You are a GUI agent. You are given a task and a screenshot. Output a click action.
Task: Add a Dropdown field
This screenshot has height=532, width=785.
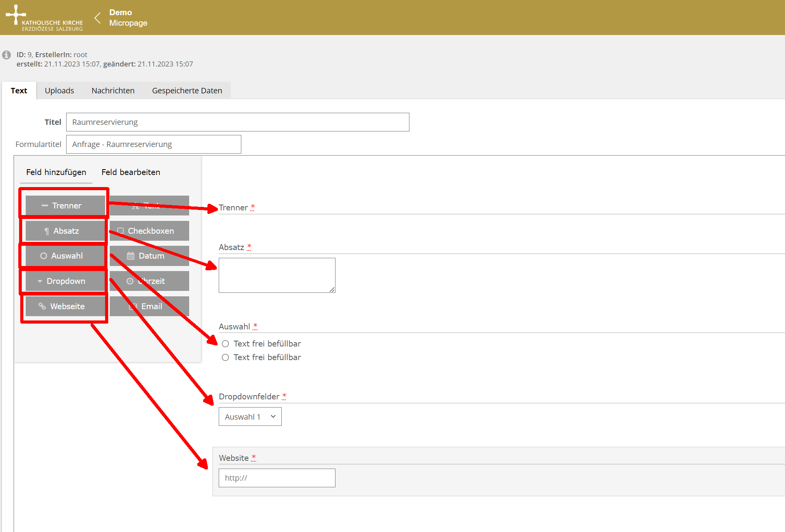pyautogui.click(x=65, y=281)
